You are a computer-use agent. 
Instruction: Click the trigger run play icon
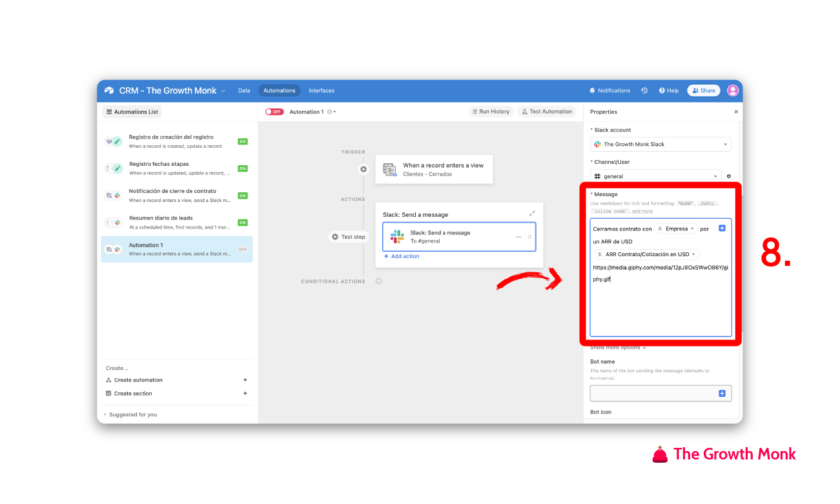click(364, 169)
